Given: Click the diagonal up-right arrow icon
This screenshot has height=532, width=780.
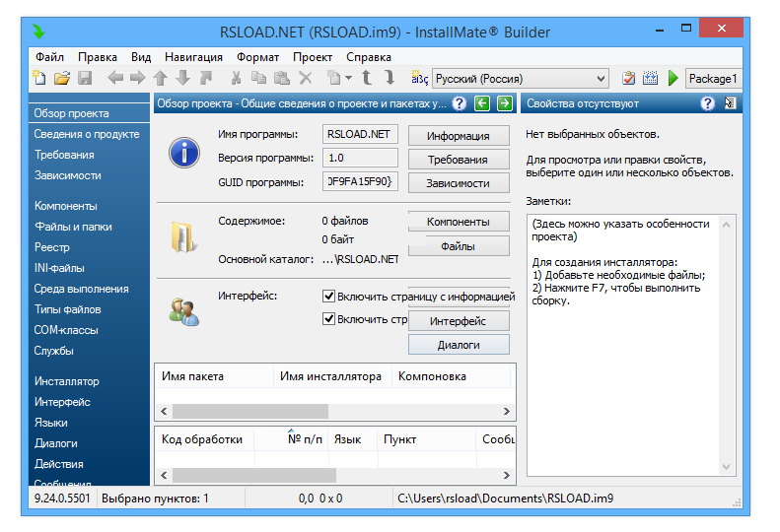Looking at the screenshot, I should point(206,78).
